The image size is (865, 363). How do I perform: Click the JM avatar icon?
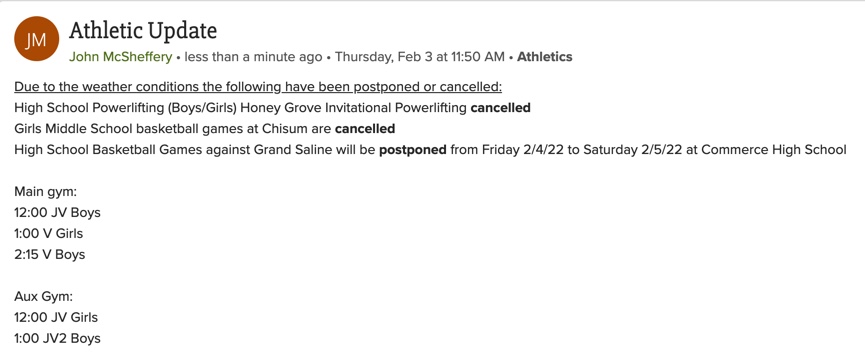(x=36, y=39)
